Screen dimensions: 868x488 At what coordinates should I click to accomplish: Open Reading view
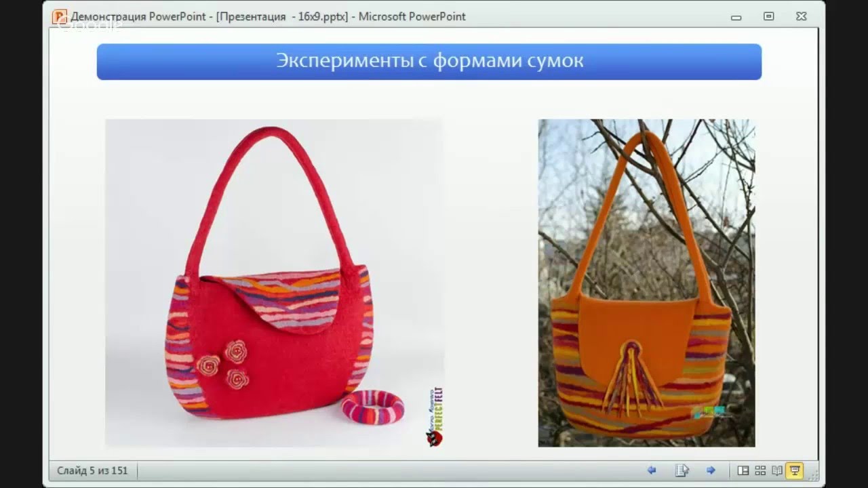click(x=777, y=470)
